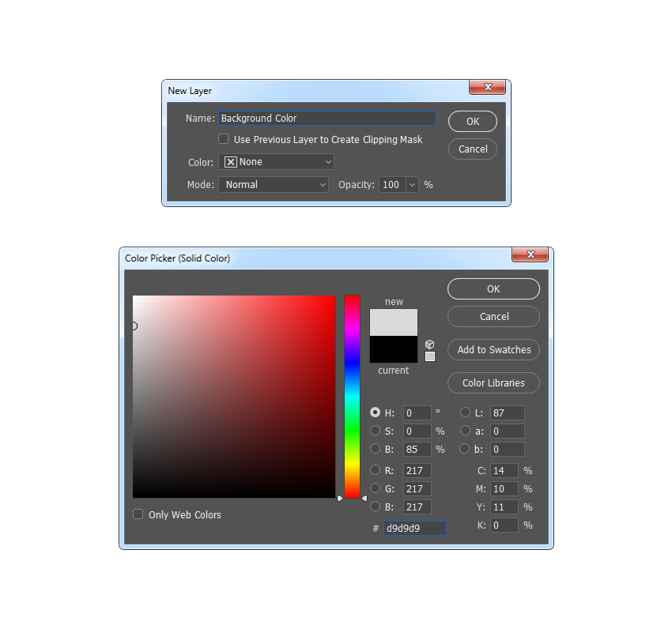
Task: Enable Only Web Colors
Action: point(138,514)
